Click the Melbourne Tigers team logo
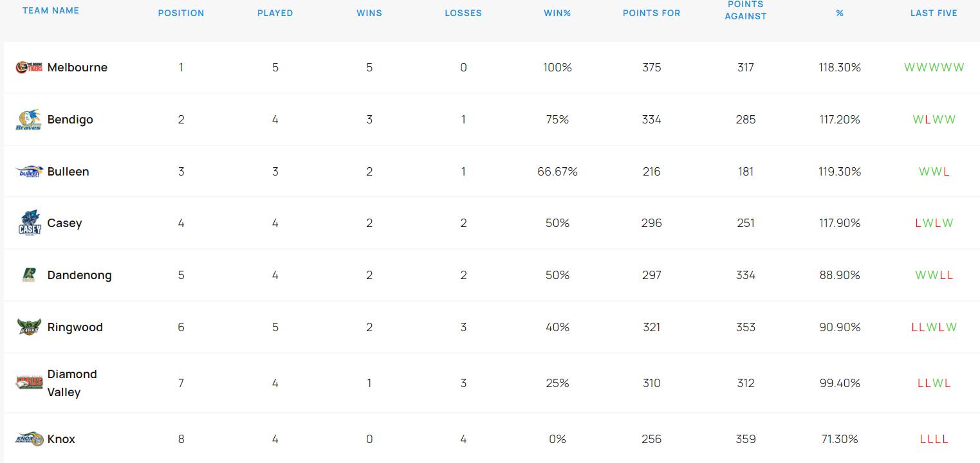The width and height of the screenshot is (980, 463). pos(30,68)
